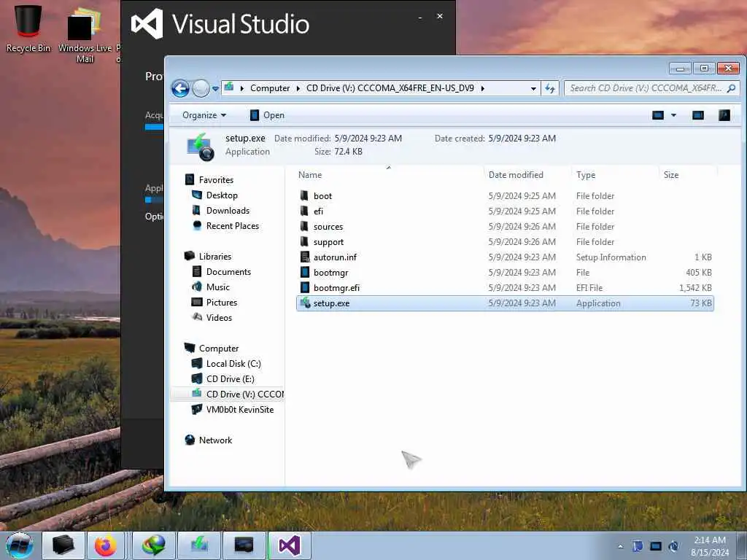
Task: Select the boot folder icon
Action: tap(304, 195)
